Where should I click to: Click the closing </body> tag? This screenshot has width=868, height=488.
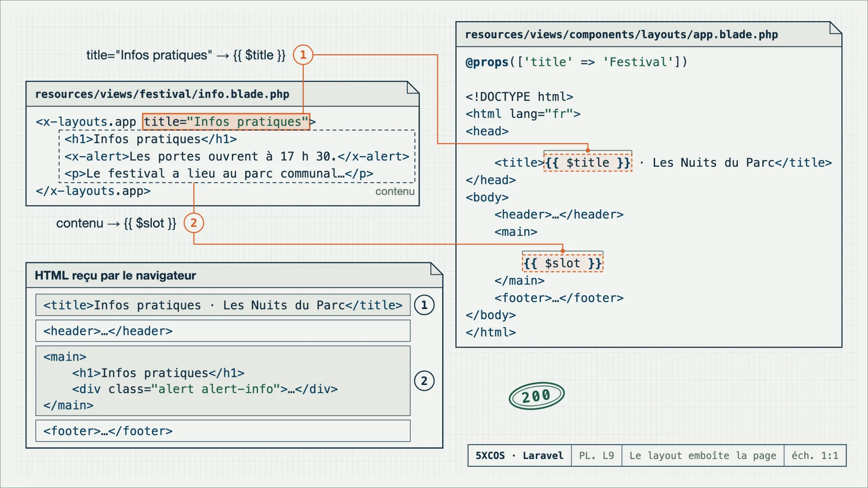tap(491, 315)
